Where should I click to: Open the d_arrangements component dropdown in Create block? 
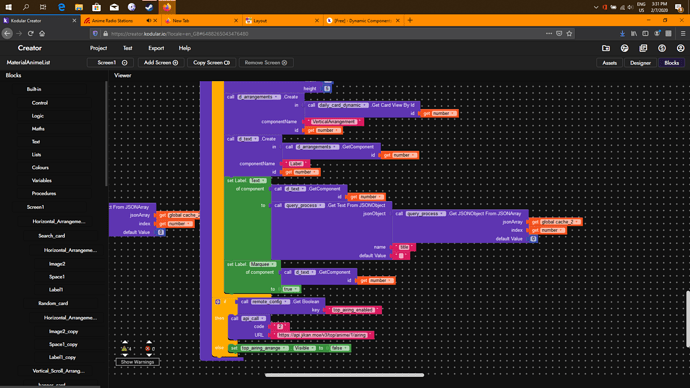[259, 97]
